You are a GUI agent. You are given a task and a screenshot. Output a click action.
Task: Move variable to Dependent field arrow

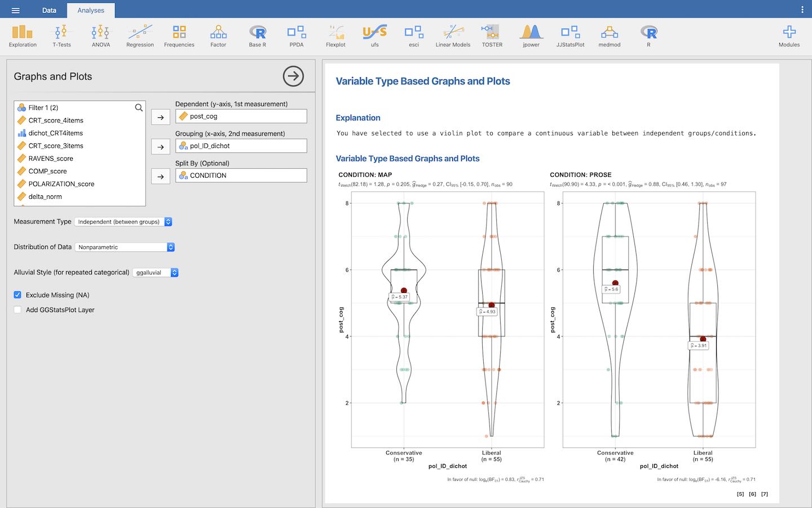(161, 117)
